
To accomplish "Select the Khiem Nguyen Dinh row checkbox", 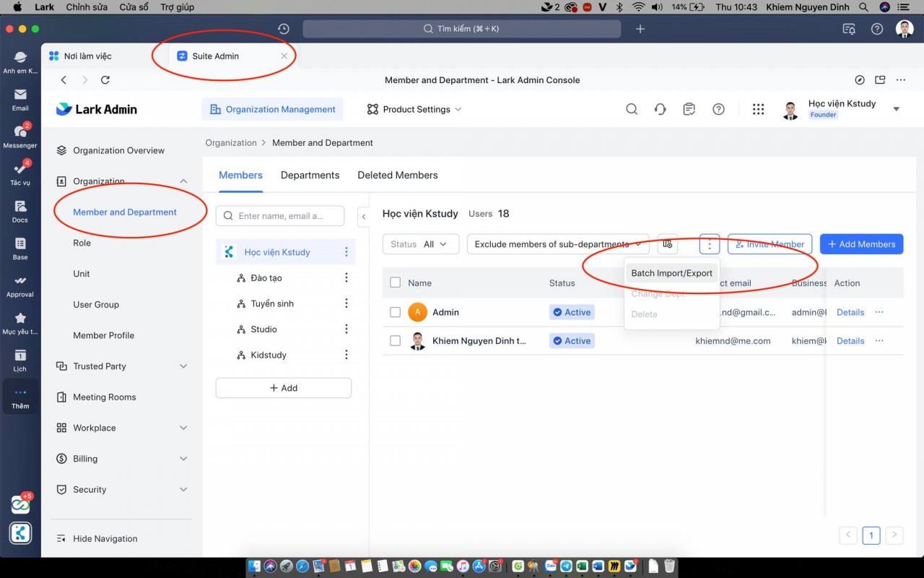I will pos(395,341).
